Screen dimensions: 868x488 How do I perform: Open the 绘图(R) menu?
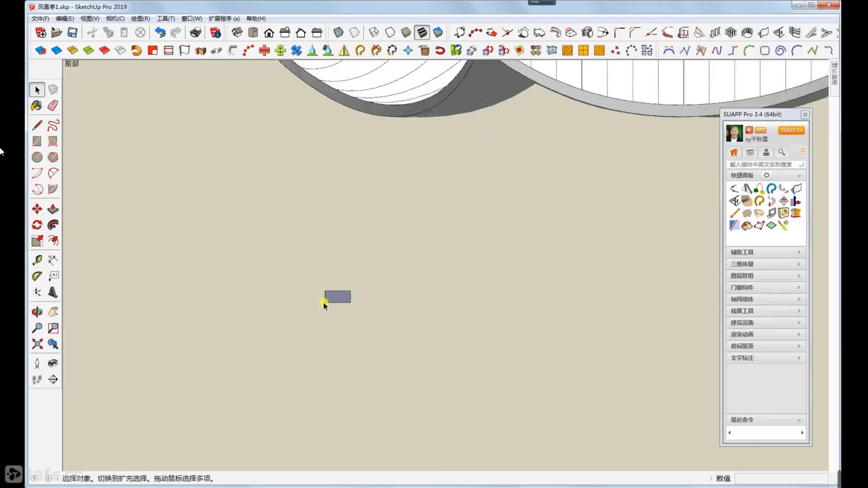140,19
